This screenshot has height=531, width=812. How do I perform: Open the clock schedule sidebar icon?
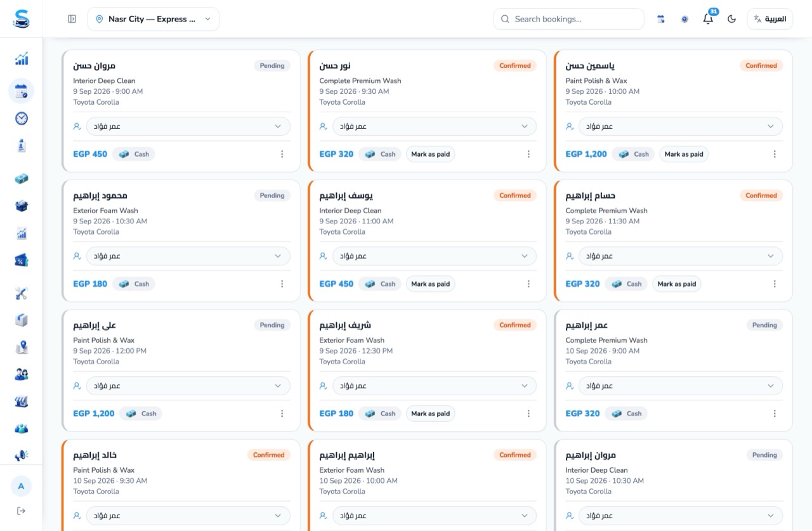pyautogui.click(x=21, y=119)
